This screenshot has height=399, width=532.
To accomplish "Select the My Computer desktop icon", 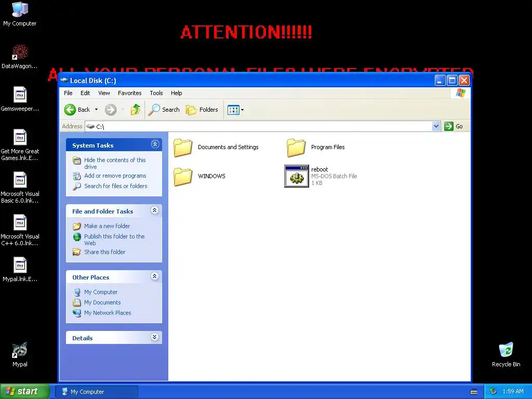I will (x=20, y=9).
